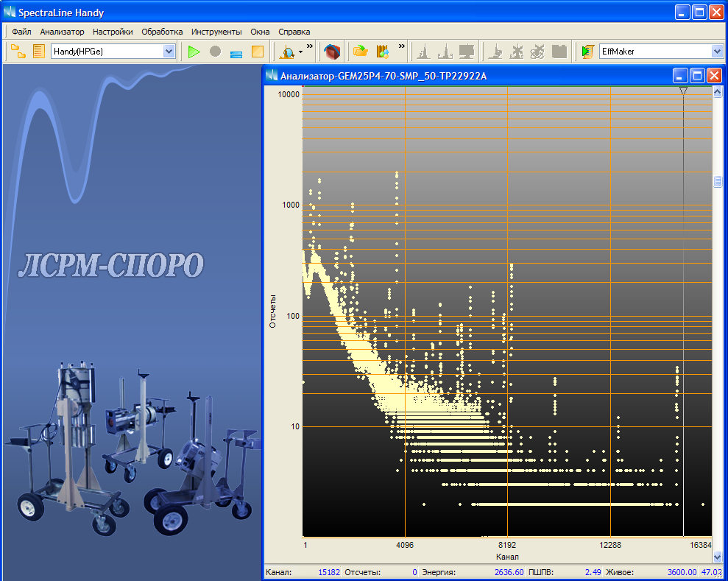
Task: Open the dropdown arrow beside the peak search icon
Action: pos(300,52)
